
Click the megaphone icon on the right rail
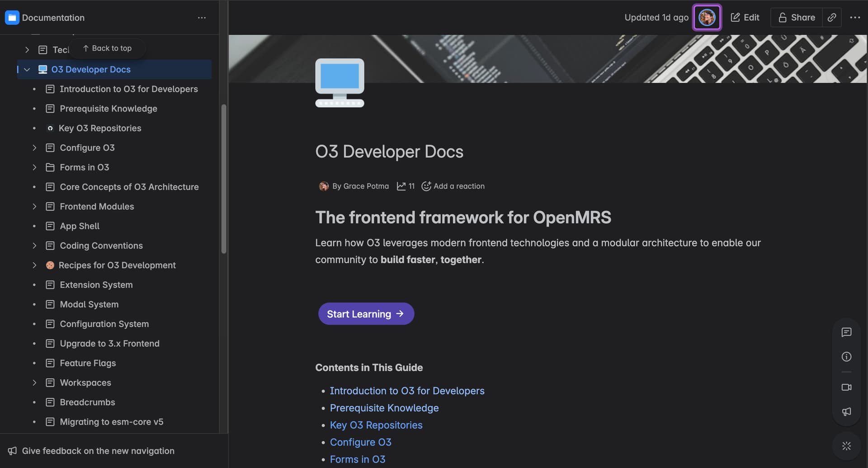846,412
